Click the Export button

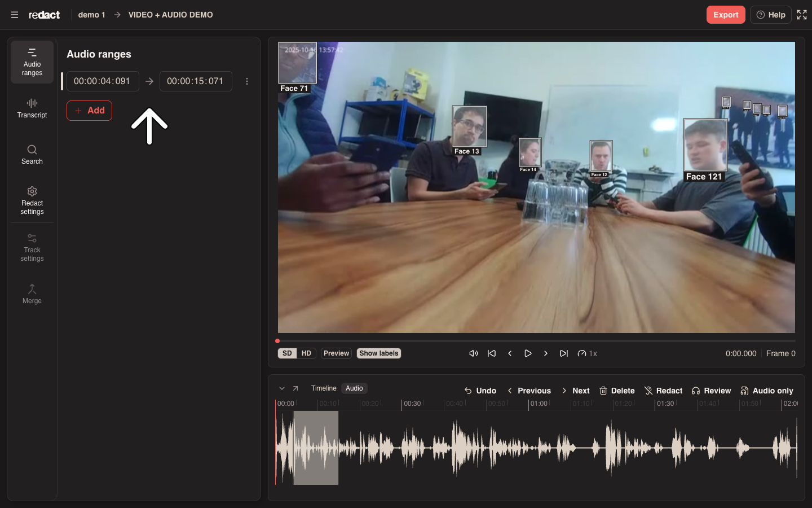(x=726, y=15)
